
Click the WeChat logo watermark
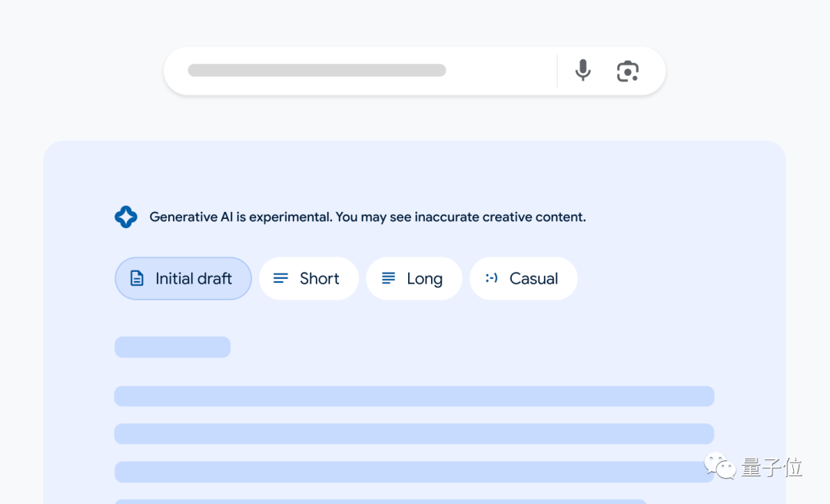(x=720, y=466)
